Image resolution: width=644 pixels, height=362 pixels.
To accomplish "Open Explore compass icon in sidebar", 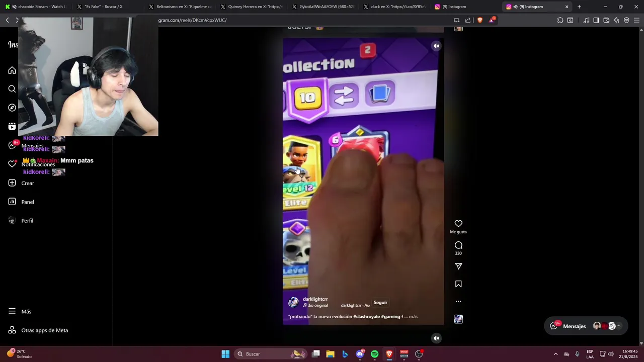I will pyautogui.click(x=12, y=108).
